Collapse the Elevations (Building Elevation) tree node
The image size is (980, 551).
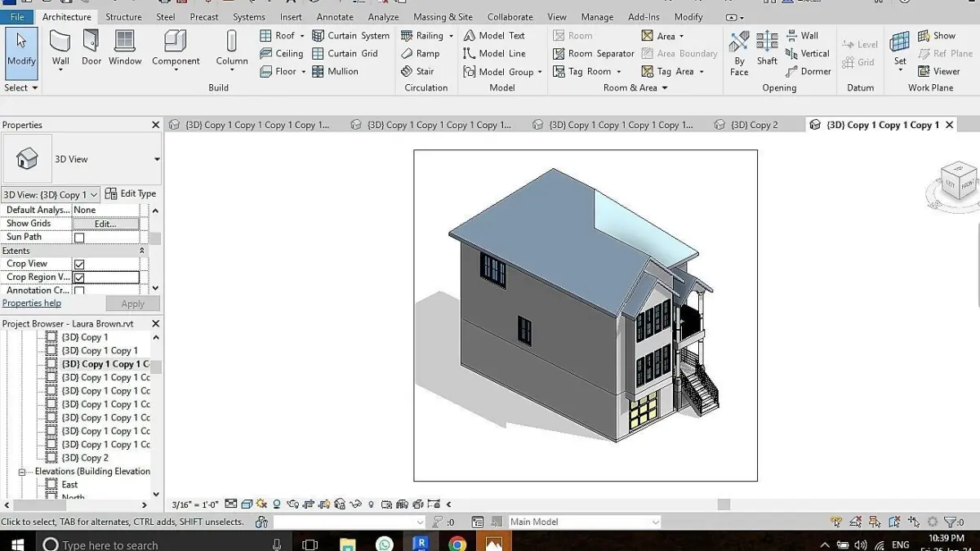pyautogui.click(x=23, y=472)
